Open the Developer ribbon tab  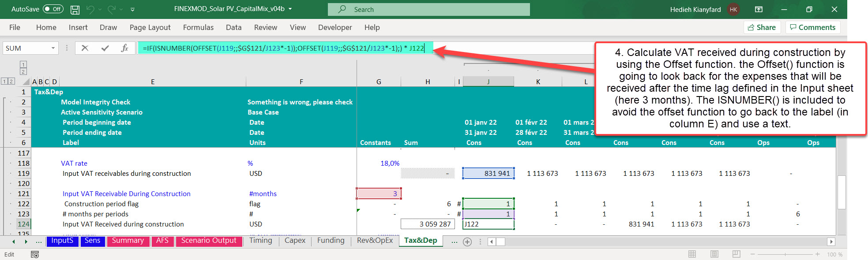click(335, 27)
